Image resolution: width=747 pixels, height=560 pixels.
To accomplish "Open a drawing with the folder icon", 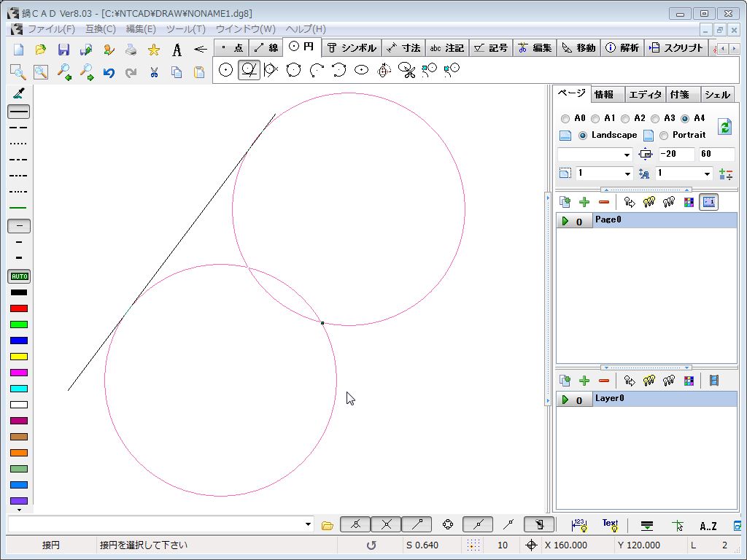I will 41,50.
